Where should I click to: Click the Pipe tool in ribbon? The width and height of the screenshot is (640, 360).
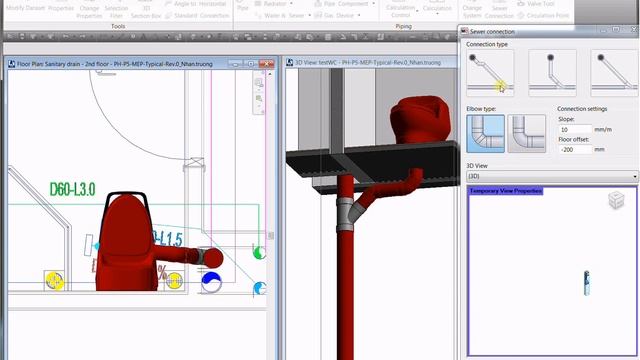pos(242,6)
